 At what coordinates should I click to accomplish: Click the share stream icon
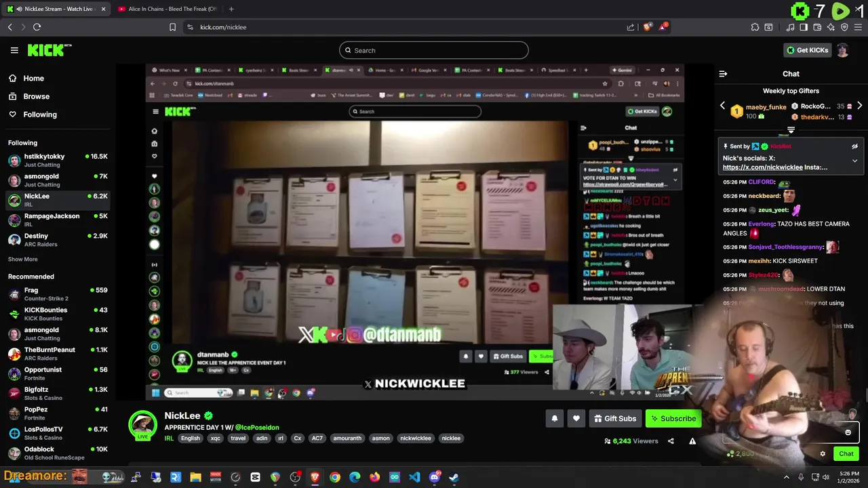[x=671, y=441]
